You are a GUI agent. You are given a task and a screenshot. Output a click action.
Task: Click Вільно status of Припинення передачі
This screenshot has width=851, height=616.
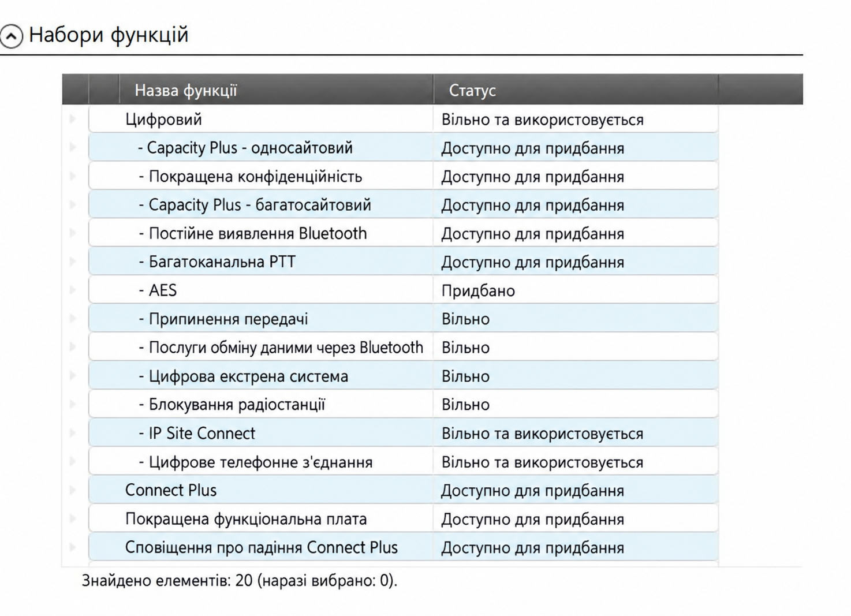465,319
